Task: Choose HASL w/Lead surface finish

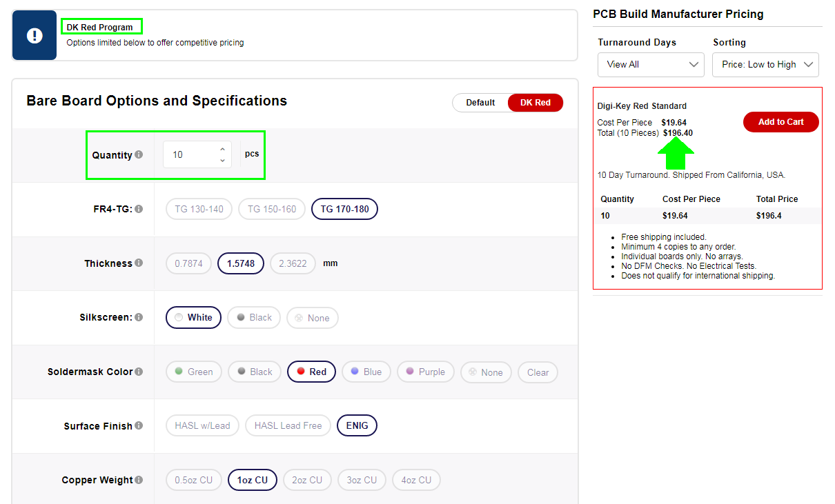Action: point(202,425)
